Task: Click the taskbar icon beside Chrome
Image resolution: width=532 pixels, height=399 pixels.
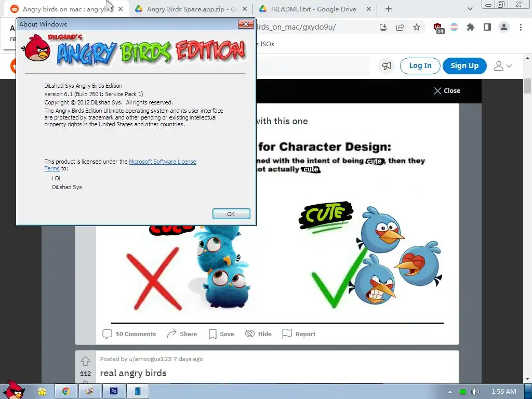Action: (89, 392)
